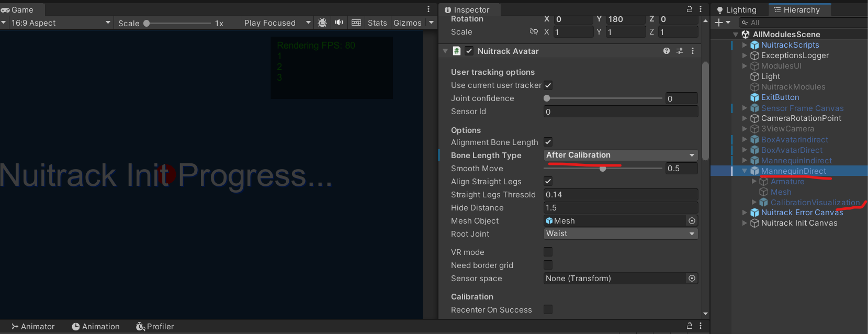This screenshot has width=868, height=334.
Task: Click the keyboard shortcuts icon in Game toolbar
Action: click(x=356, y=23)
